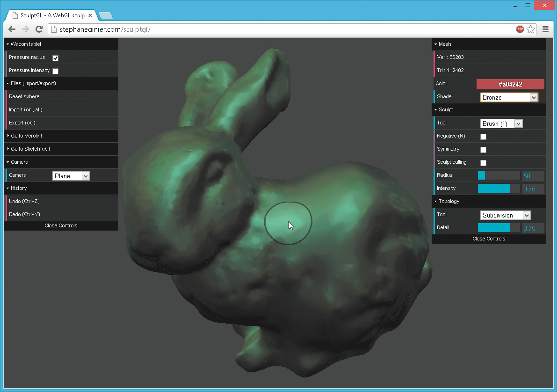The image size is (557, 392).
Task: Open the Sculpt Tool dropdown showing Brush
Action: (501, 123)
